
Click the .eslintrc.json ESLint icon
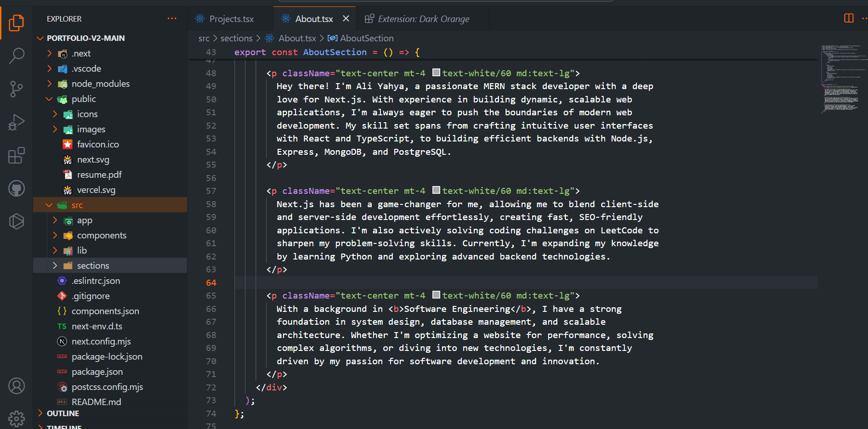[x=62, y=281]
